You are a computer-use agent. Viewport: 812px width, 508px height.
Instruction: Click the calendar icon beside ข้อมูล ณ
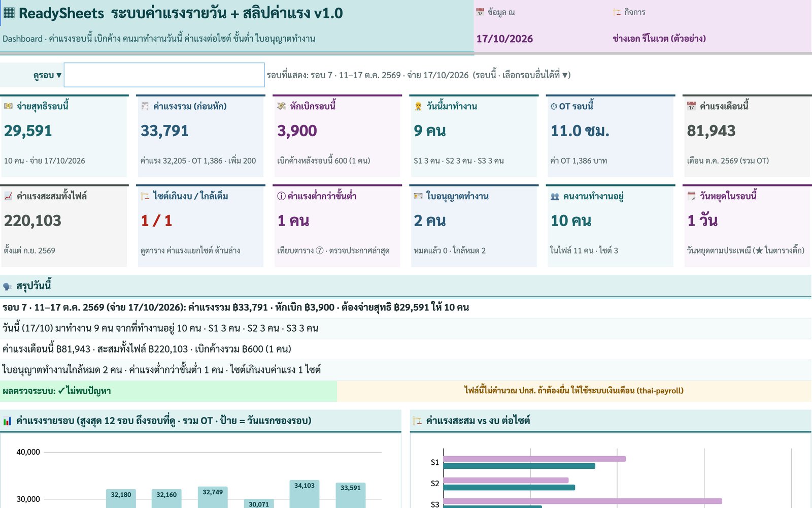(x=480, y=12)
